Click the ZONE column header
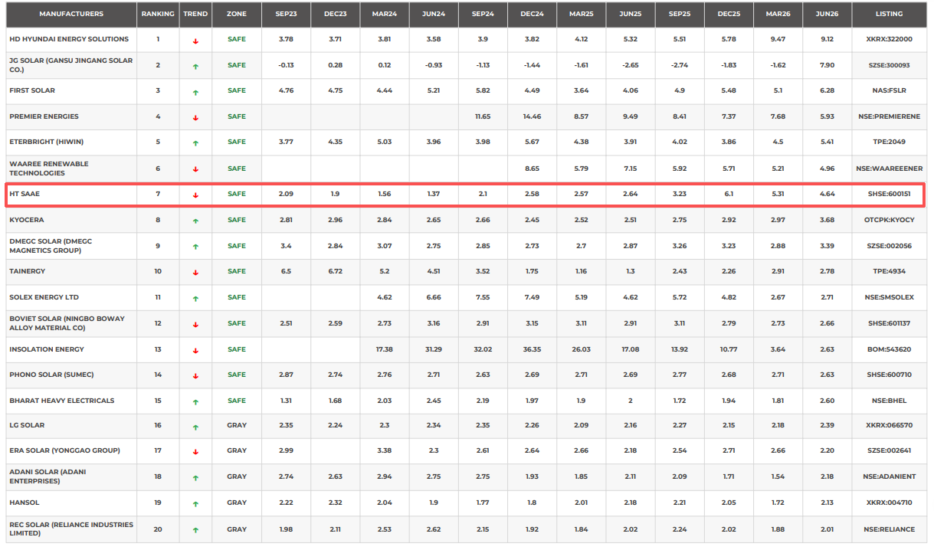Image resolution: width=934 pixels, height=560 pixels. click(237, 14)
